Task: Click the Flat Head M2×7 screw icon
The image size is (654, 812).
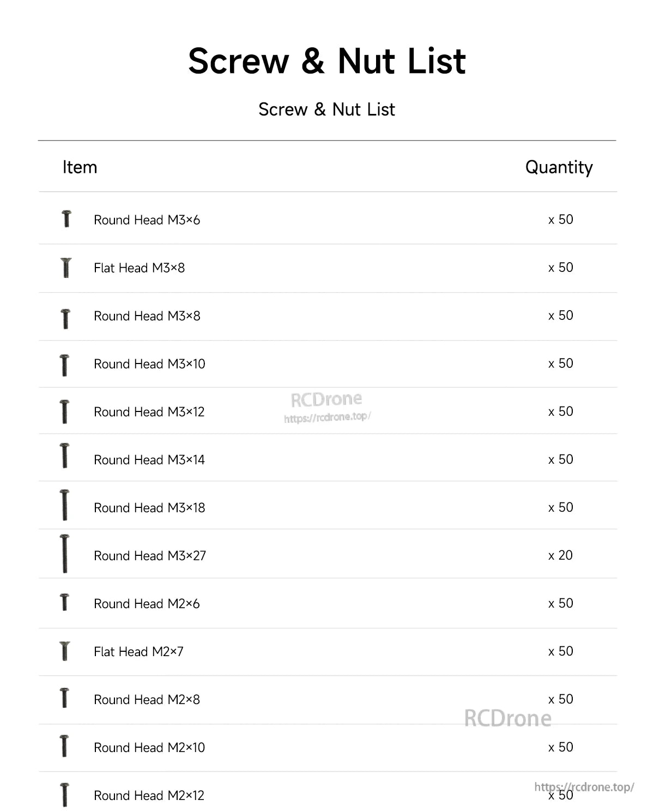Action: click(65, 651)
